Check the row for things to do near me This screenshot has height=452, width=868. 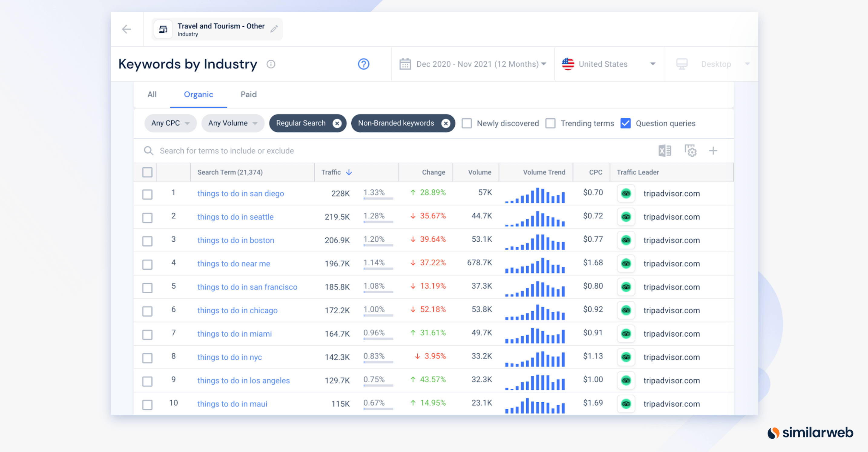click(x=147, y=264)
